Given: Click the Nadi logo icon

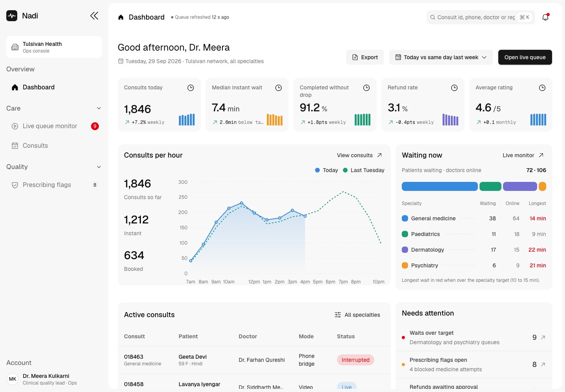Looking at the screenshot, I should (12, 16).
